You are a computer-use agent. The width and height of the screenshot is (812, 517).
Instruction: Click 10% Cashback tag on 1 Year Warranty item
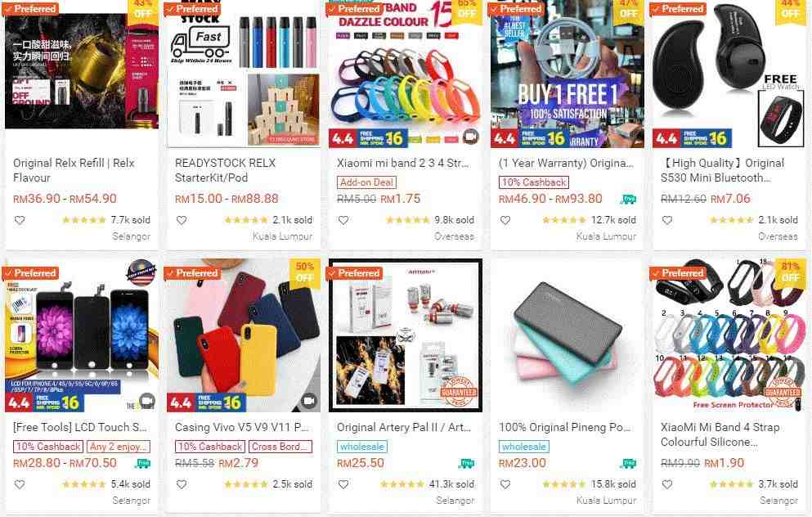point(534,182)
